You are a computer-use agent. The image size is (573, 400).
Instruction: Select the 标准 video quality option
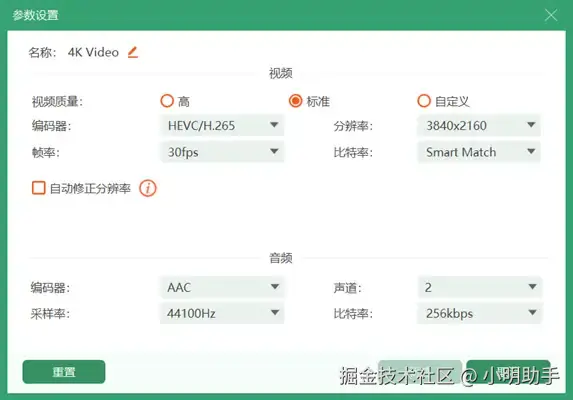tap(295, 101)
